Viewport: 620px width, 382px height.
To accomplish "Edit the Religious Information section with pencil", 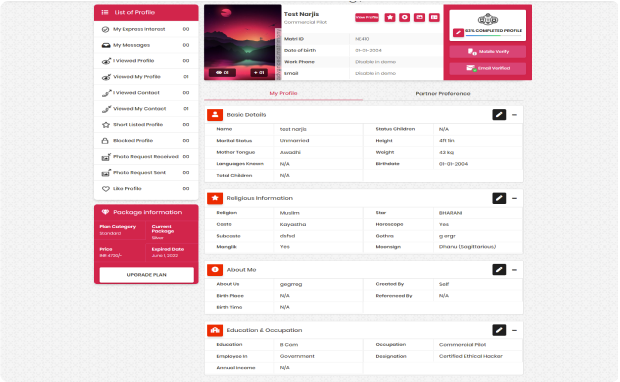I will pos(499,198).
